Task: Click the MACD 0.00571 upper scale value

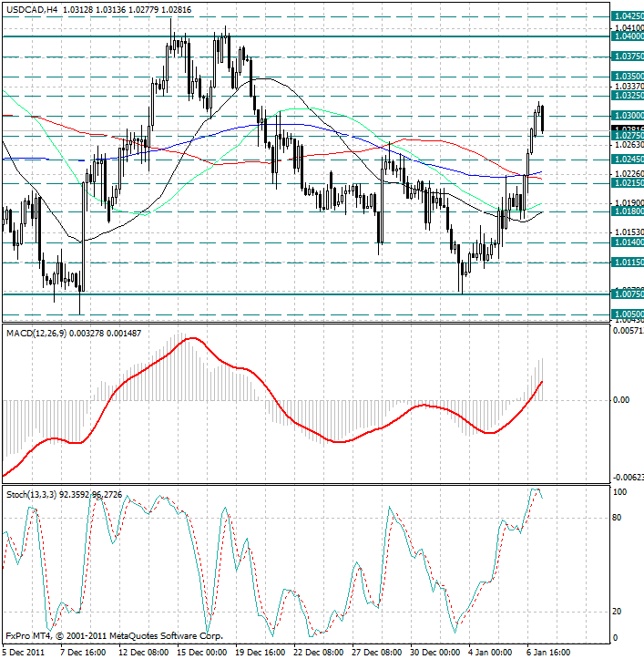Action: point(628,331)
